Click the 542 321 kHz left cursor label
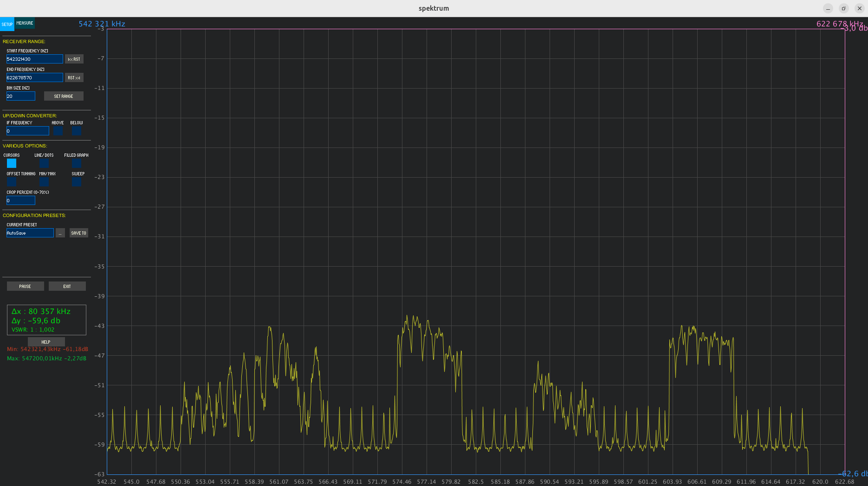This screenshot has height=486, width=868. (102, 24)
